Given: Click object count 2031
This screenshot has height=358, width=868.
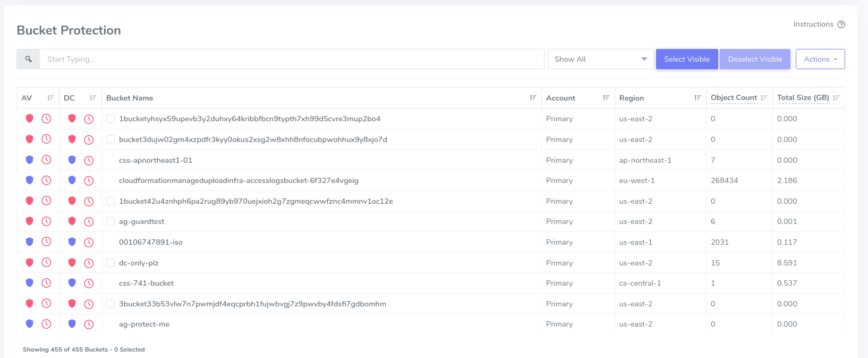Looking at the screenshot, I should click(x=720, y=242).
